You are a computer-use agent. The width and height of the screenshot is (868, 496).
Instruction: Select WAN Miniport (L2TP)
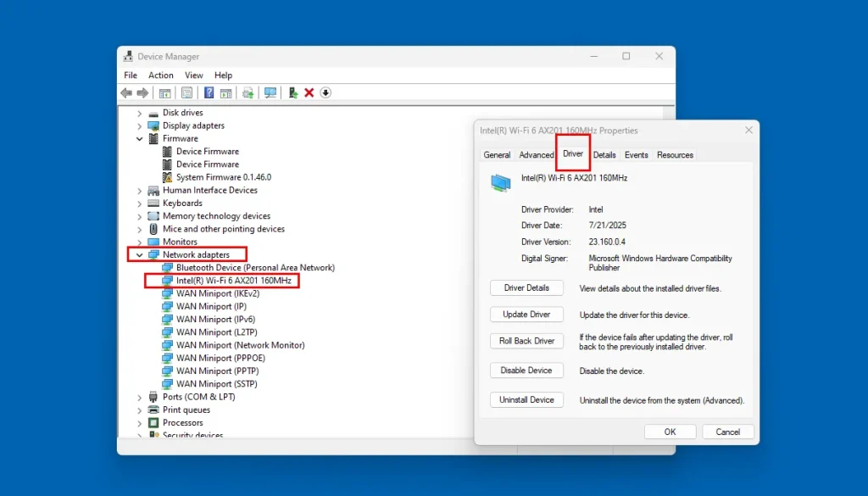point(216,332)
